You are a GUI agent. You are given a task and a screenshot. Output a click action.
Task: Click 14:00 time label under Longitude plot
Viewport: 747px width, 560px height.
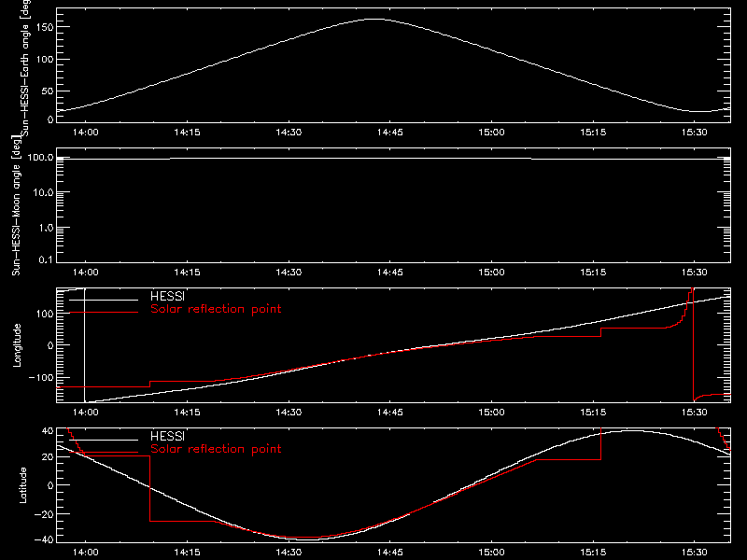86,413
